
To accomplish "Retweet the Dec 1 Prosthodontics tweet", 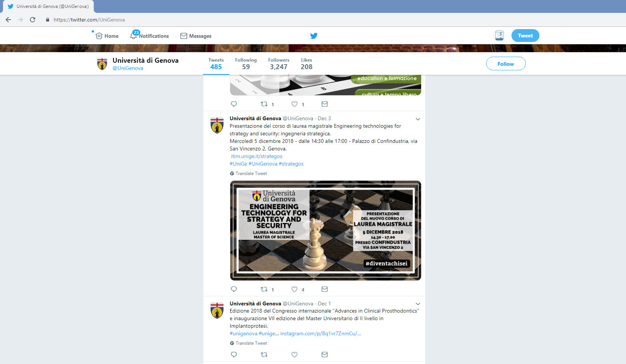I will (264, 355).
